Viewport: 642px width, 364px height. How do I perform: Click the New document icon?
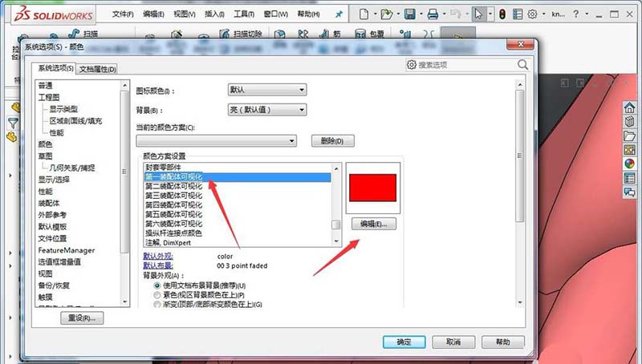pyautogui.click(x=365, y=14)
